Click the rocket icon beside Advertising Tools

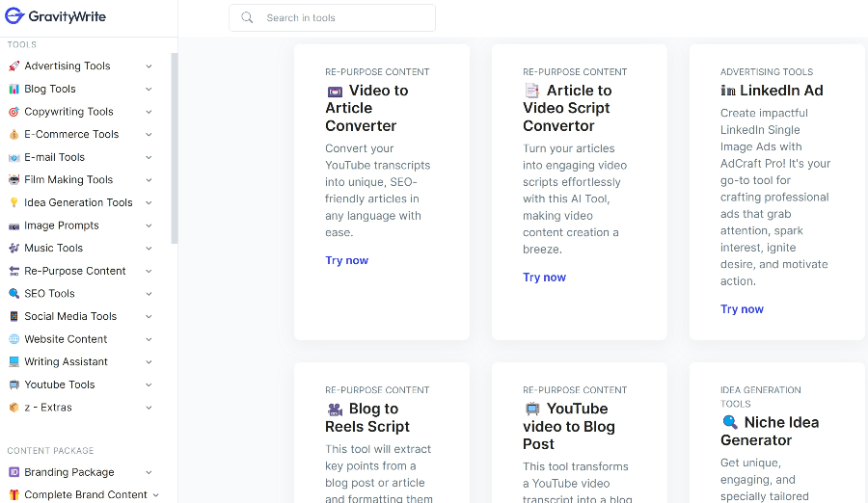click(x=14, y=66)
